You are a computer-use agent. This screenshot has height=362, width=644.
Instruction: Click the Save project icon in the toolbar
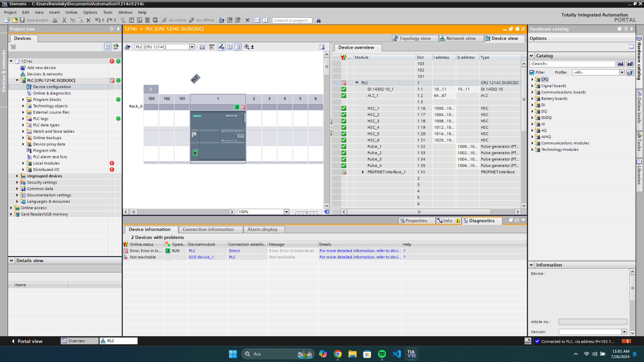coord(22,20)
